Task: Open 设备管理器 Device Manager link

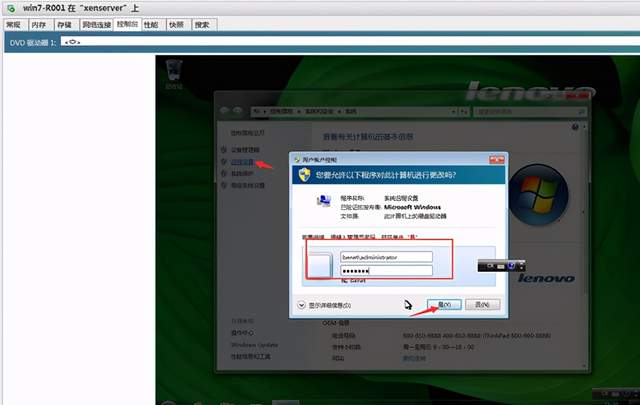Action: pos(245,150)
